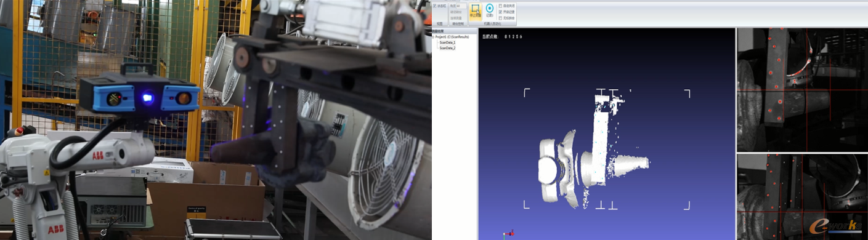Toggle the status bar checkbox in view group
Screen dimensions: 868x240
pyautogui.click(x=435, y=6)
